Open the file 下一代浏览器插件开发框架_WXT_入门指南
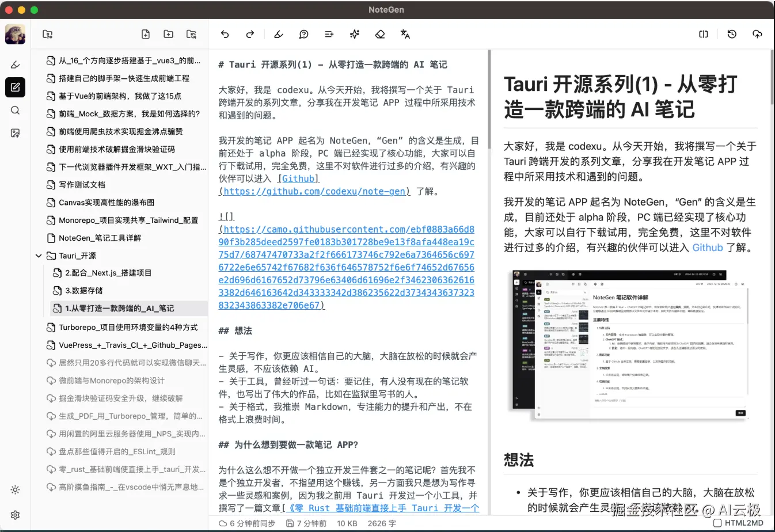This screenshot has height=532, width=775. 132,167
